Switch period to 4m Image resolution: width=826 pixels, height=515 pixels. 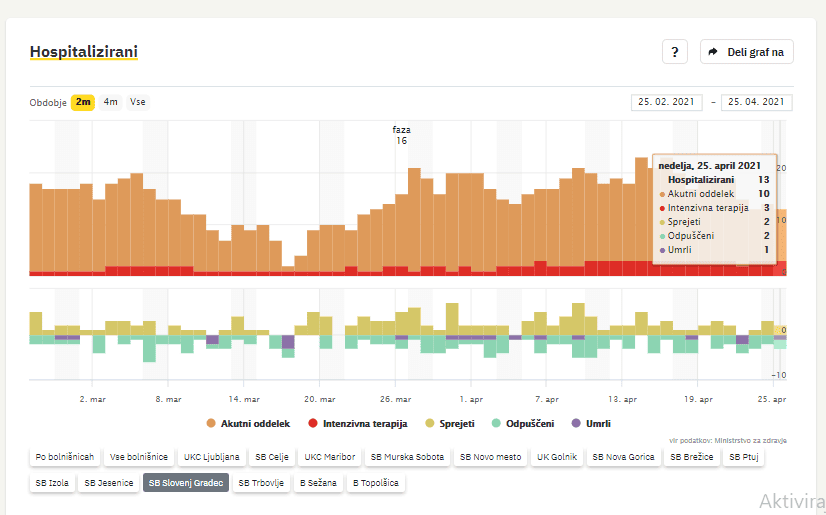pos(110,102)
